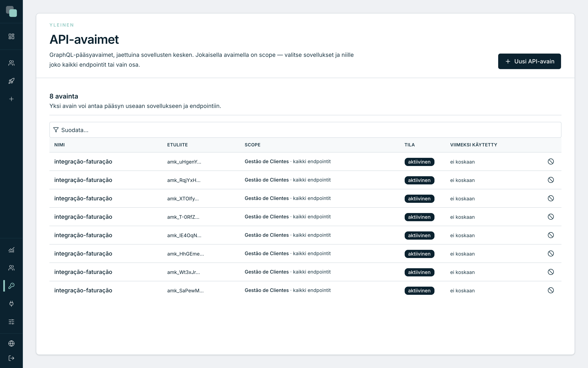Click the logout icon at the sidebar bottom
The width and height of the screenshot is (588, 368).
(11, 358)
